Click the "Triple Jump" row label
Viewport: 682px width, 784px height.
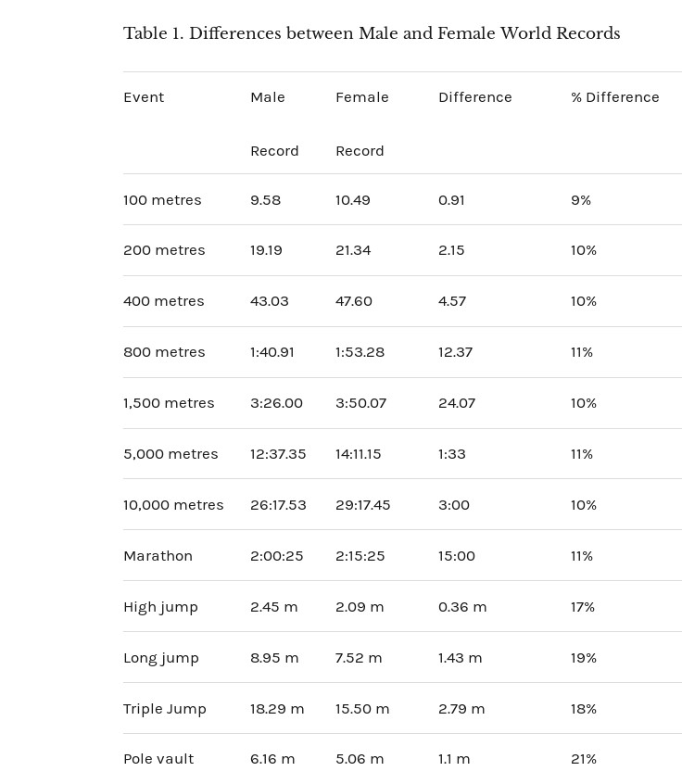coord(165,709)
